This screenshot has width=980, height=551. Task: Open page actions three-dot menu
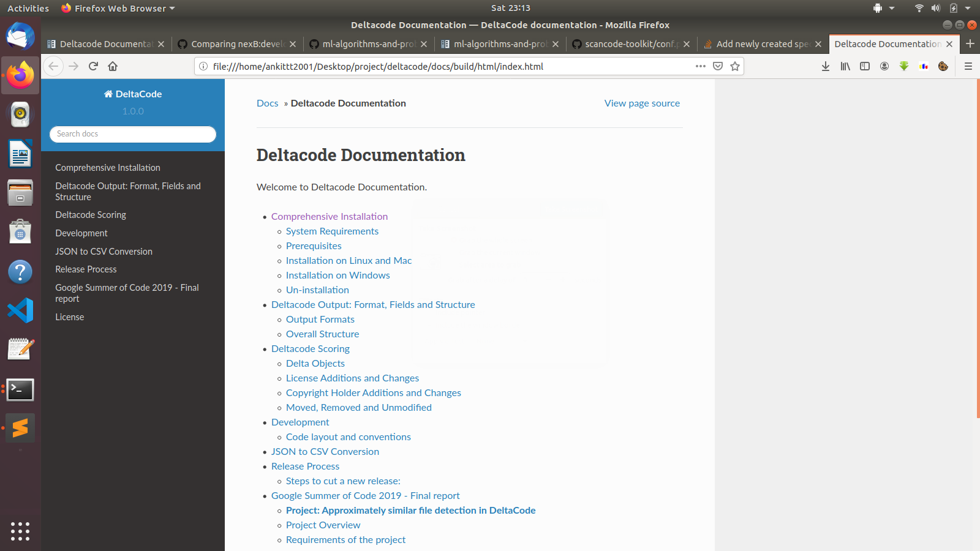click(x=701, y=66)
